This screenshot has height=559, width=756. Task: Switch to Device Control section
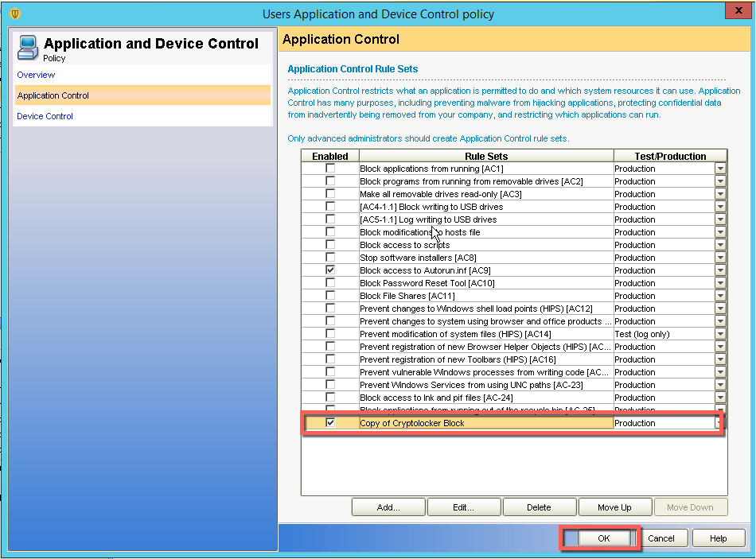click(x=45, y=116)
